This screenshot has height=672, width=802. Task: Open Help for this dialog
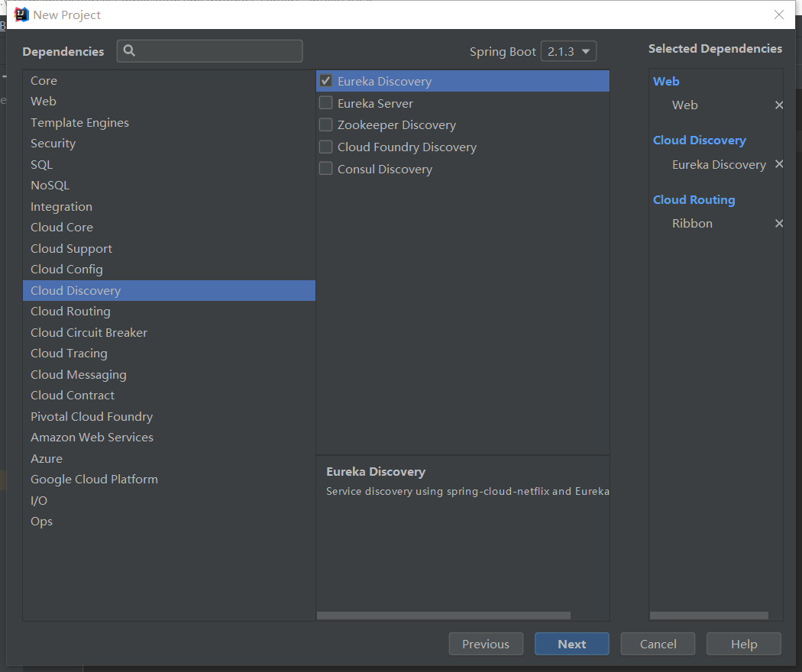pyautogui.click(x=744, y=644)
